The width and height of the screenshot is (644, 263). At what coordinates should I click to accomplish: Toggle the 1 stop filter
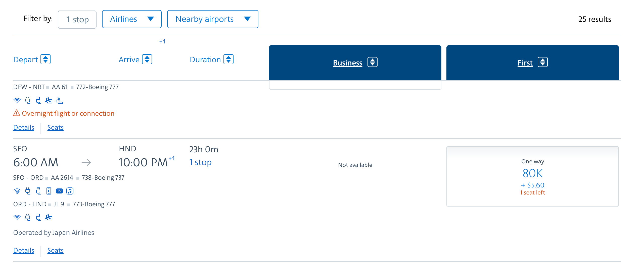pyautogui.click(x=77, y=19)
